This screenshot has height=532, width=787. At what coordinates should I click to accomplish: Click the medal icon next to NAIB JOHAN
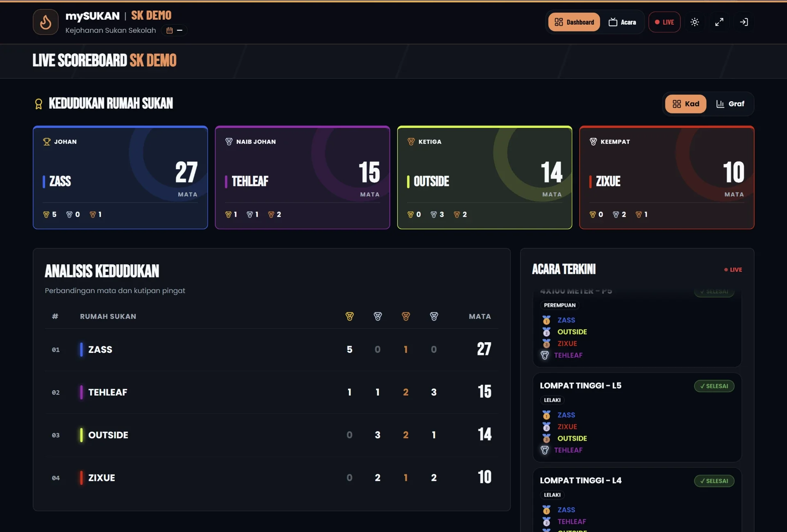click(x=229, y=142)
